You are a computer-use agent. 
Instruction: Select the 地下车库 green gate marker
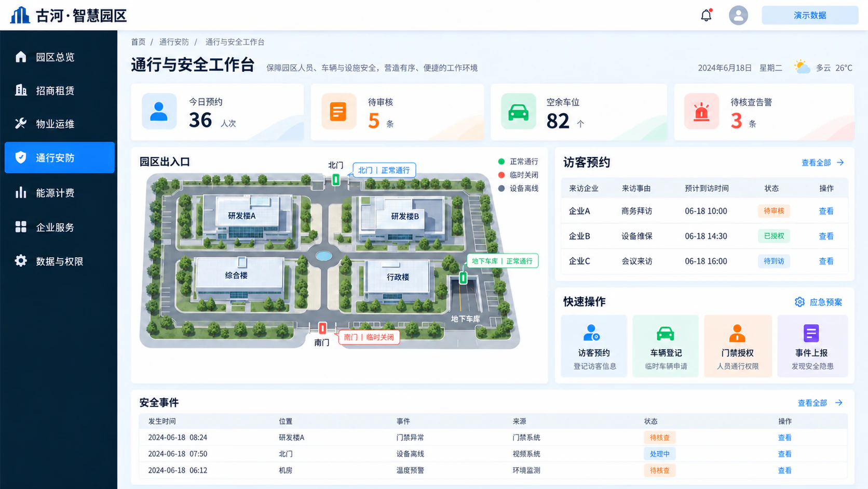pos(463,278)
